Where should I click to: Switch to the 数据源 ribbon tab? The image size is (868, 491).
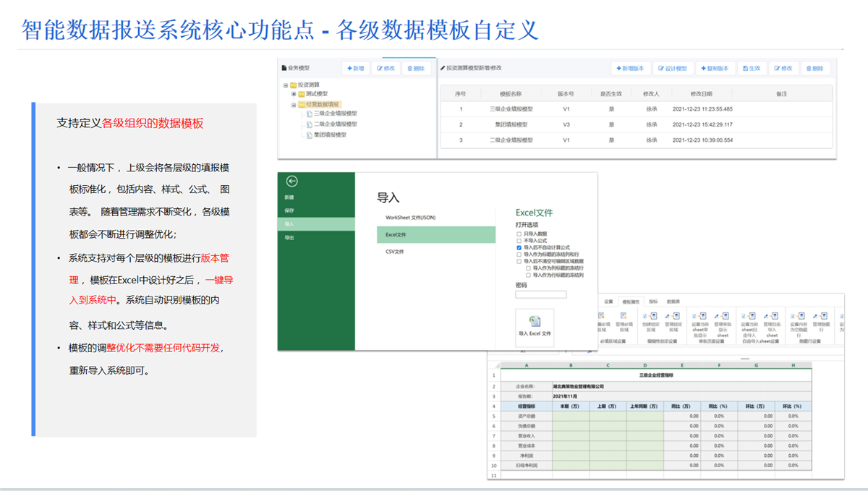tap(673, 302)
